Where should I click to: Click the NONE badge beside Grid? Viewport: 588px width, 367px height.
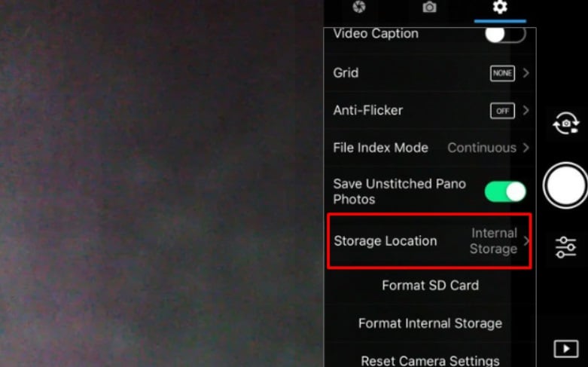[502, 73]
